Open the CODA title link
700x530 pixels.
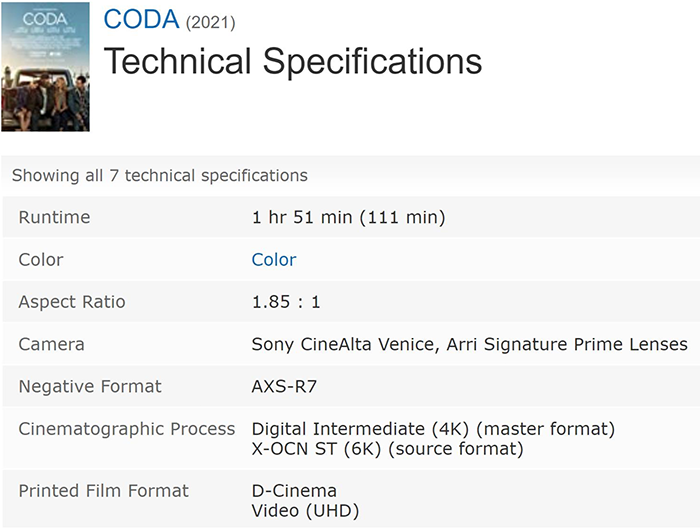[x=141, y=20]
